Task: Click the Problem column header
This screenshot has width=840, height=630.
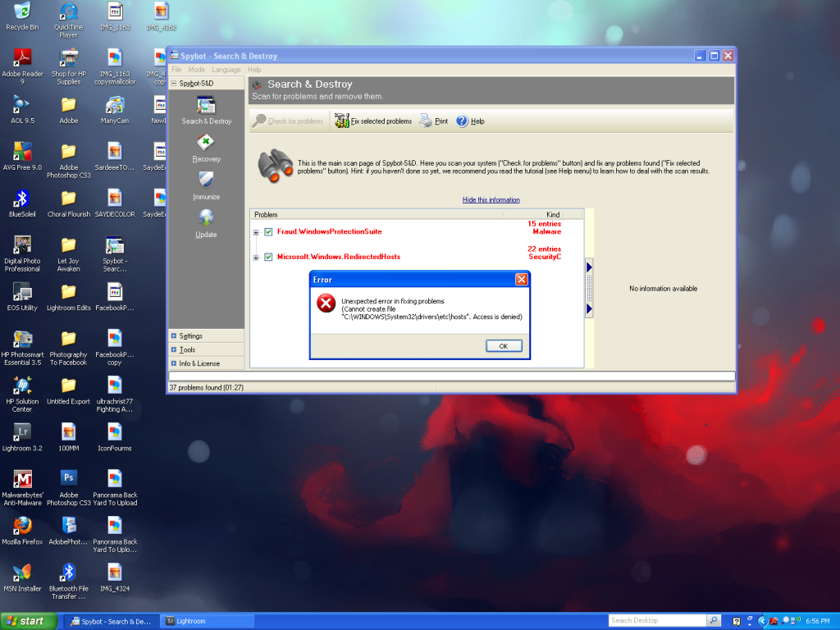Action: point(377,214)
